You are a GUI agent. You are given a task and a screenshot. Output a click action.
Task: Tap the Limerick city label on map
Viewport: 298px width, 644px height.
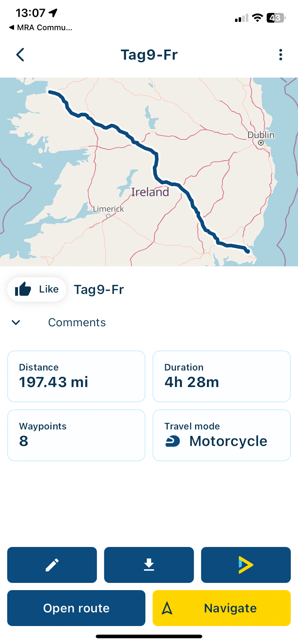point(108,209)
